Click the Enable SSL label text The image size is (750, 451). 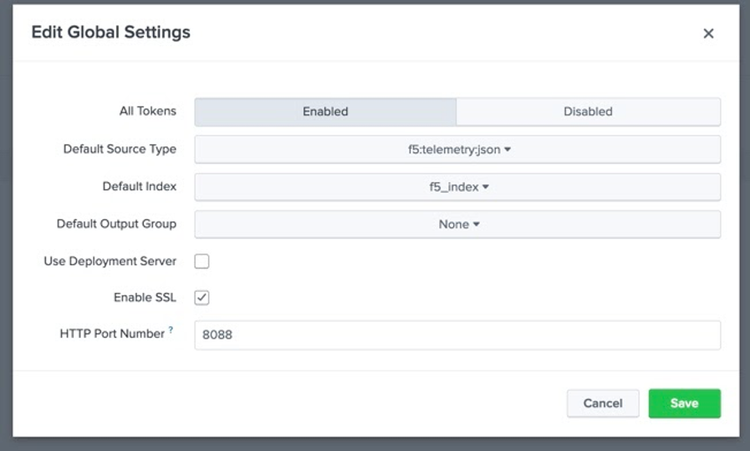[145, 297]
